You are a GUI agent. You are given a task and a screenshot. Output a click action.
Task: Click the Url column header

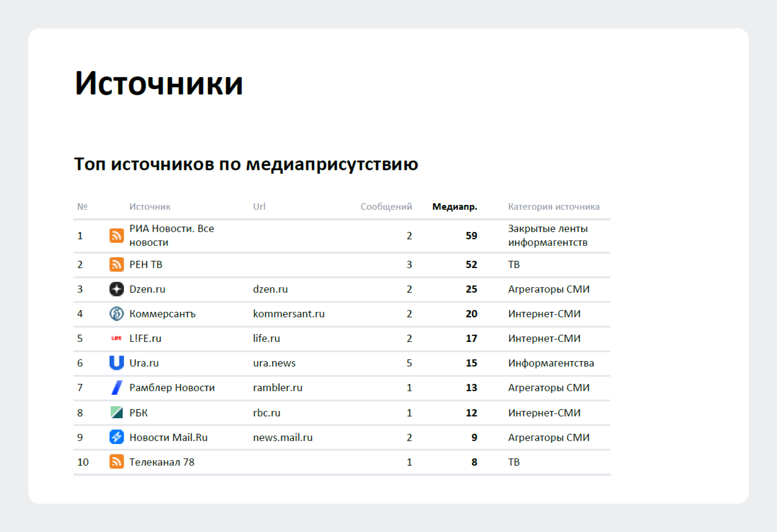[259, 206]
